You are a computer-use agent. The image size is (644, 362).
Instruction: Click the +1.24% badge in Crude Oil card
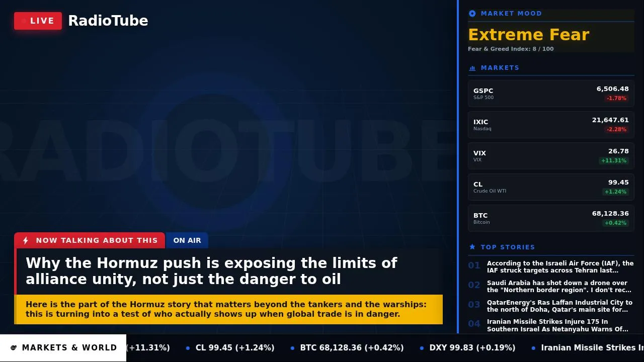pyautogui.click(x=615, y=192)
